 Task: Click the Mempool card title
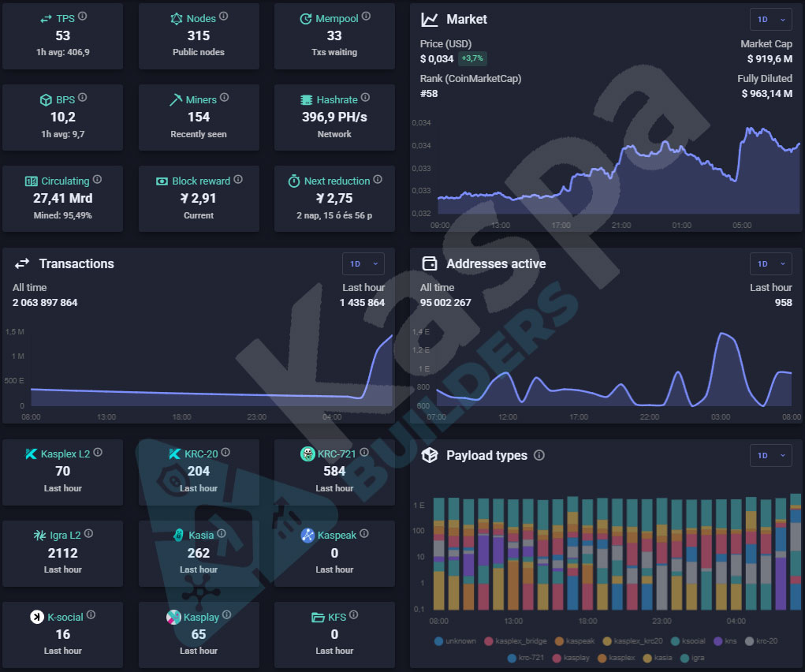pyautogui.click(x=337, y=18)
